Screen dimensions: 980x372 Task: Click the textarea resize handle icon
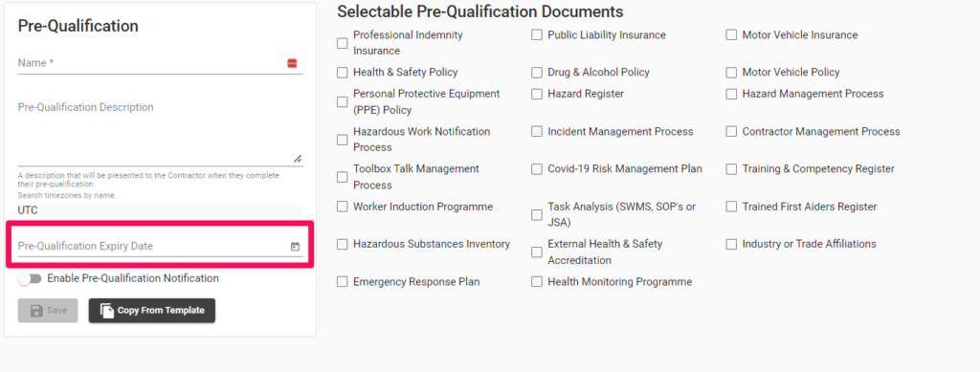(298, 159)
